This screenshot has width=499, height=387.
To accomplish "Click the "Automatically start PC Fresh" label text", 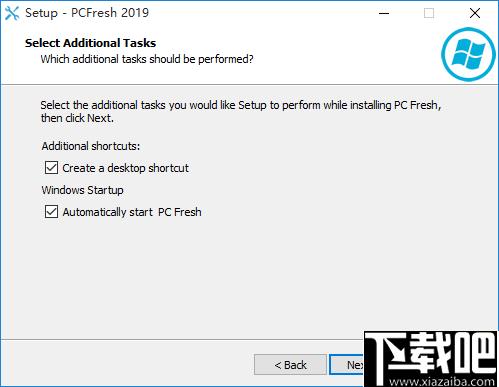I will tap(132, 212).
